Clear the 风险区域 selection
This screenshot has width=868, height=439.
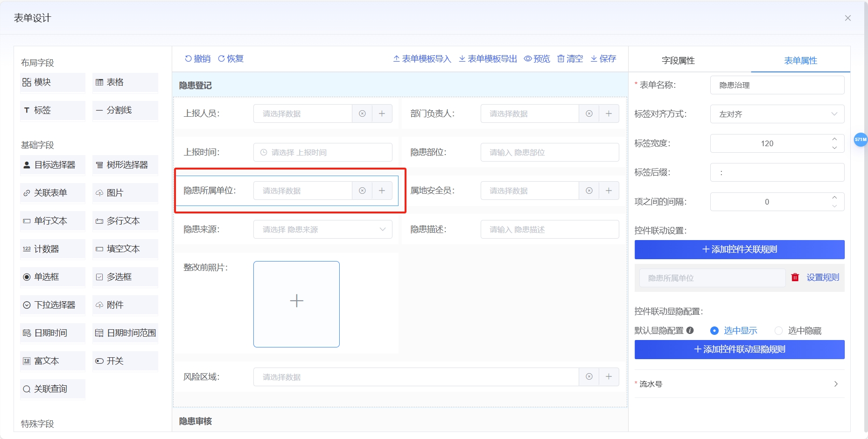(589, 377)
